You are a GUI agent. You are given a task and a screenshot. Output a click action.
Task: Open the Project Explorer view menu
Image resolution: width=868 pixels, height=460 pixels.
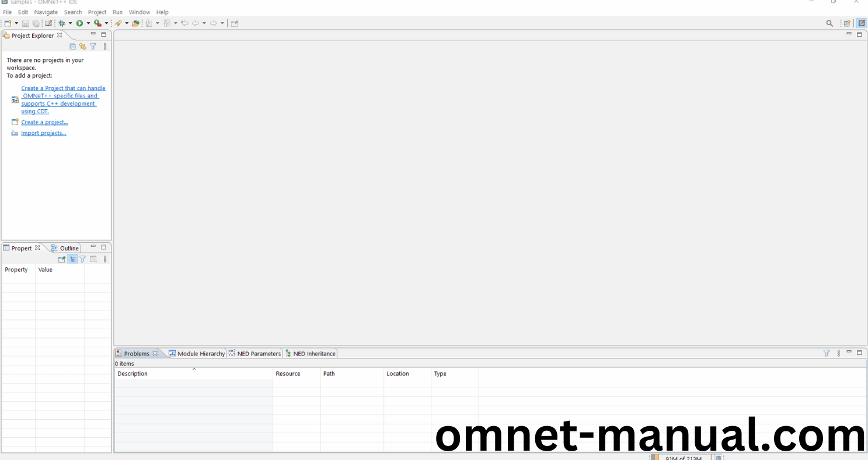click(x=105, y=46)
